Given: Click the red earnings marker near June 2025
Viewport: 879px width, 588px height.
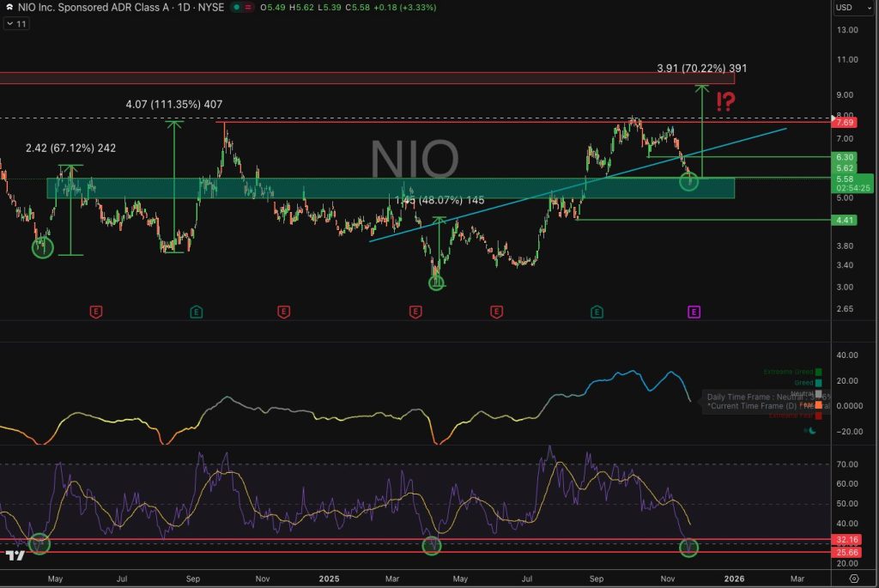Looking at the screenshot, I should click(496, 312).
